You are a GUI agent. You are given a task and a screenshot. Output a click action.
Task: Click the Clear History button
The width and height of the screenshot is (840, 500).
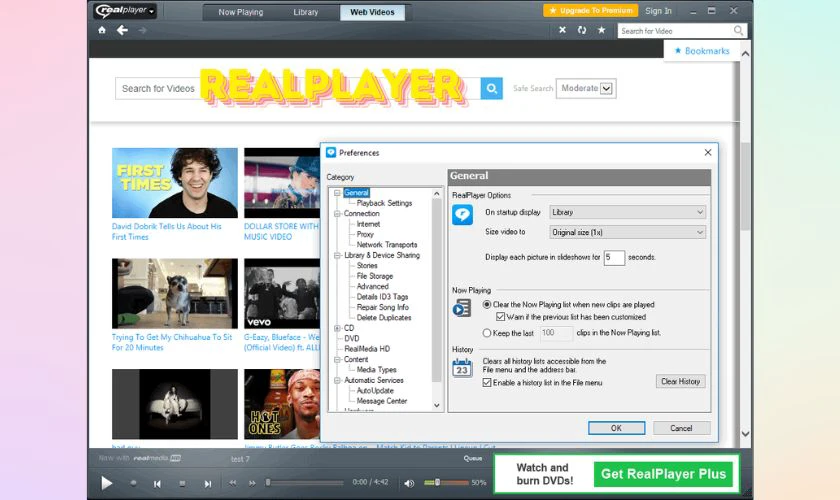pos(680,382)
